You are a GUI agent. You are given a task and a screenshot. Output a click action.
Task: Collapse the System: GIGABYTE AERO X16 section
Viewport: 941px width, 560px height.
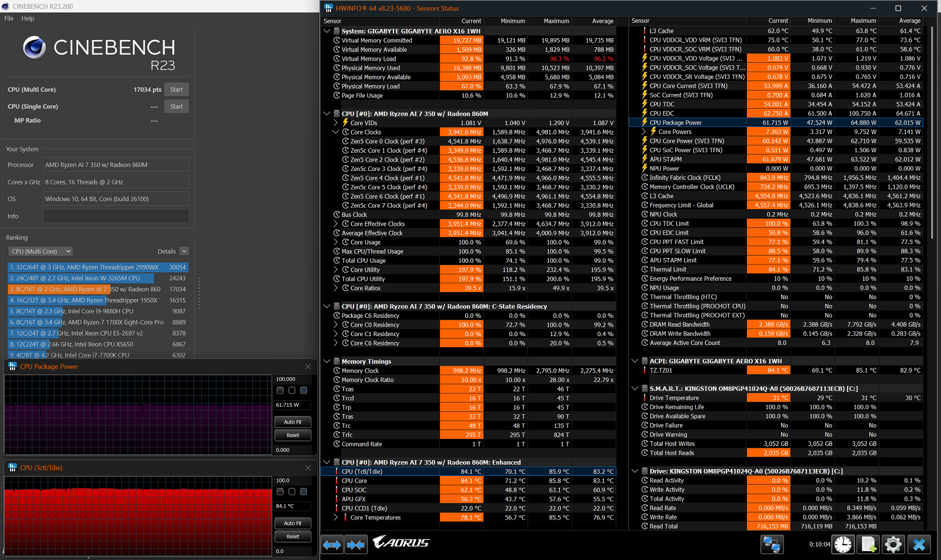click(327, 31)
